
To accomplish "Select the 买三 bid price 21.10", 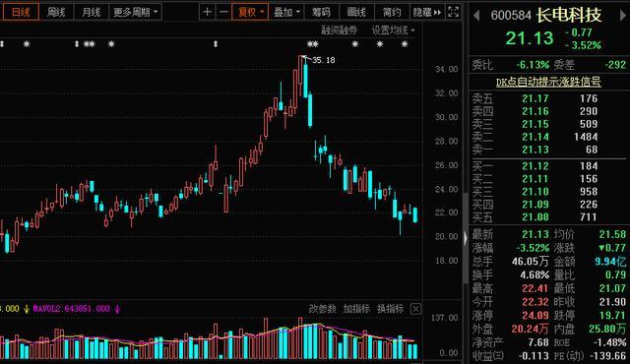I will (535, 192).
